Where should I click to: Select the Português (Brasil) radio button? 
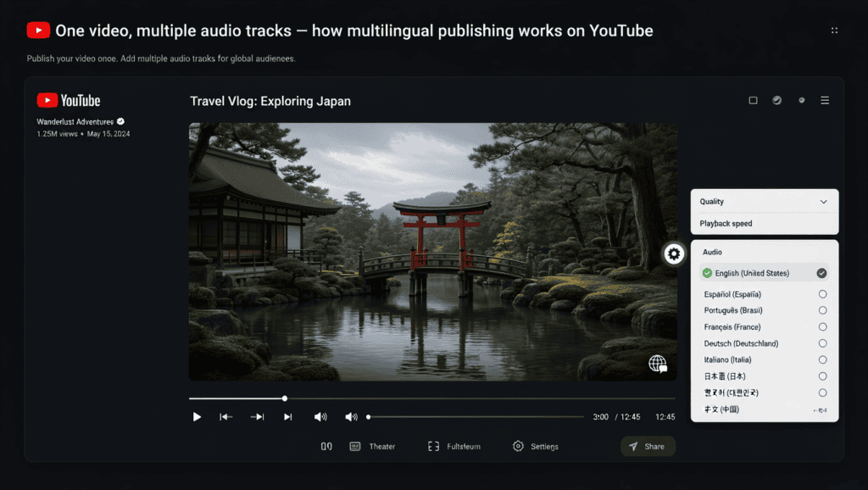click(822, 310)
